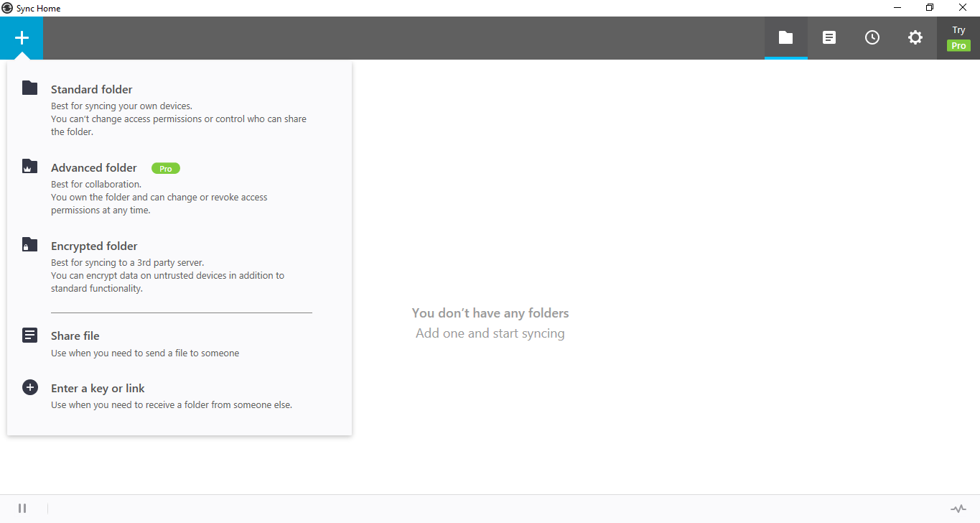Click the Advanced folder icon

tap(29, 165)
